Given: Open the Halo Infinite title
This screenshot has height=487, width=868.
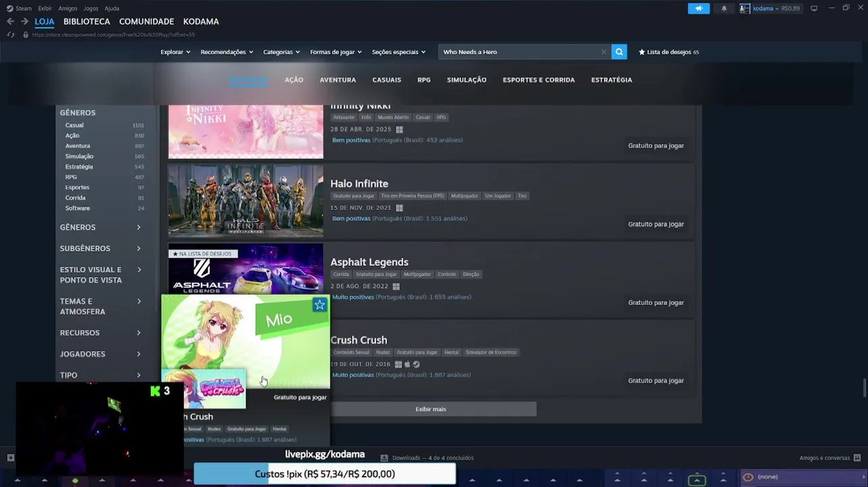Looking at the screenshot, I should click(x=359, y=183).
